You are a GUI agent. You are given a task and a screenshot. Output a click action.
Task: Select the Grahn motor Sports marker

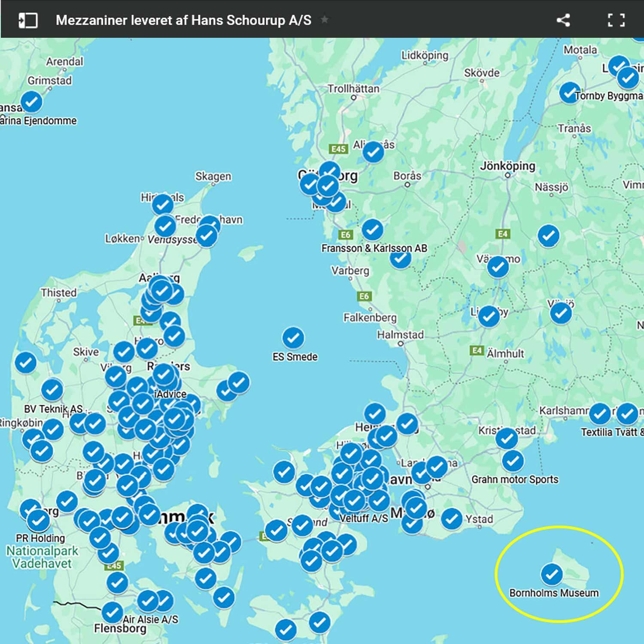513,461
